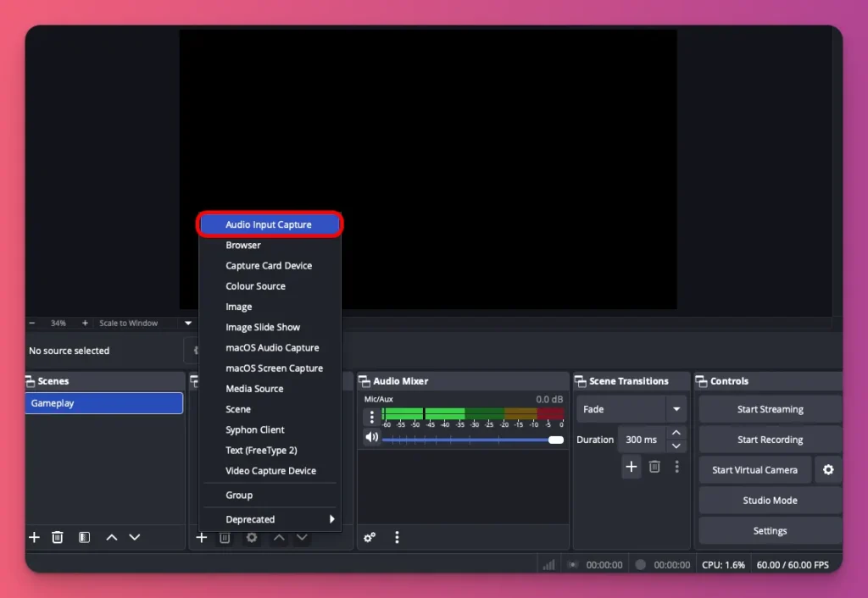The width and height of the screenshot is (868, 598).
Task: Expand the Fade transition dropdown
Action: (x=676, y=409)
